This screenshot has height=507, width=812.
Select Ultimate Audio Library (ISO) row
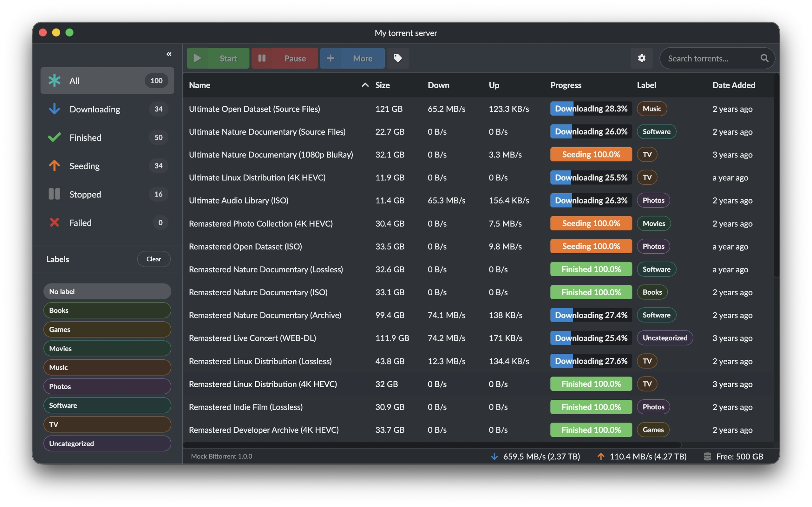pos(478,201)
